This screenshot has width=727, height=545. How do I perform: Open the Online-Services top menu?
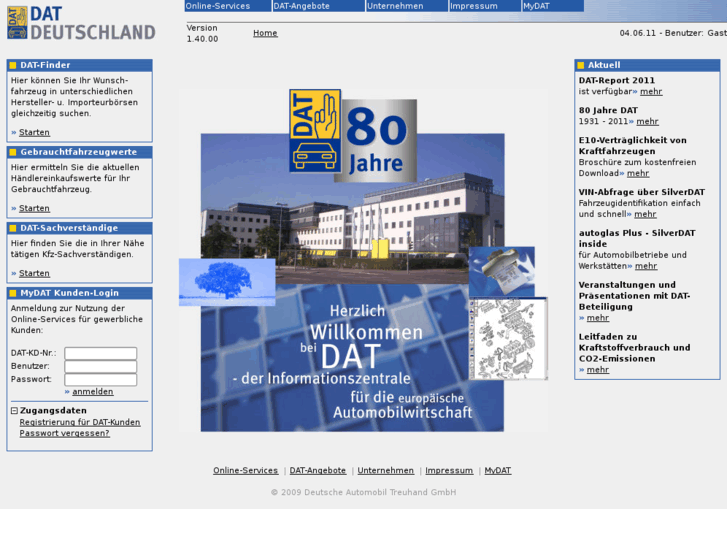(228, 6)
